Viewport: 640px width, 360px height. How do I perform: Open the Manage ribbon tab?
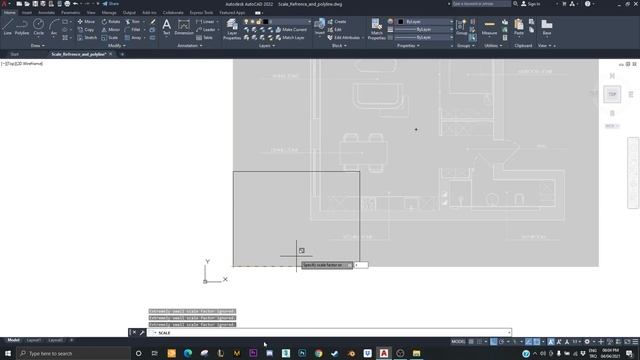109,13
